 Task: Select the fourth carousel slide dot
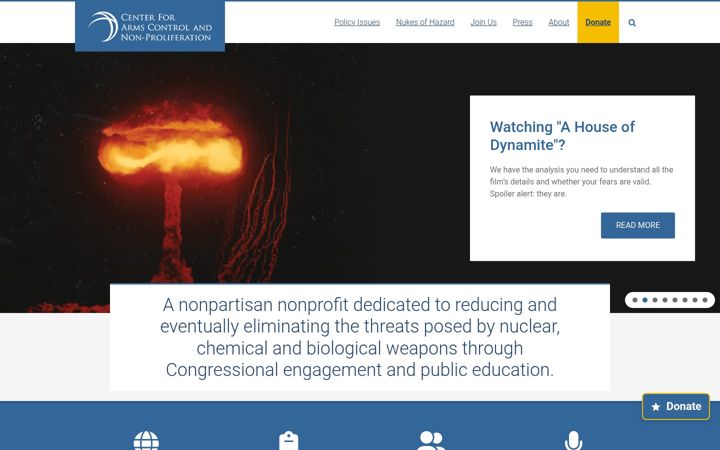(x=665, y=300)
